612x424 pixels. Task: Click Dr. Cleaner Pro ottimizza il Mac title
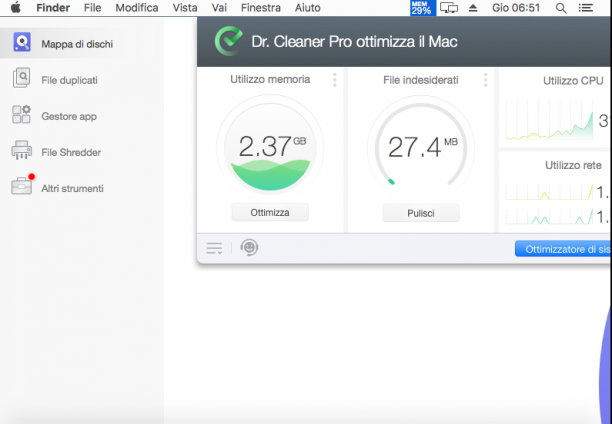click(x=354, y=42)
